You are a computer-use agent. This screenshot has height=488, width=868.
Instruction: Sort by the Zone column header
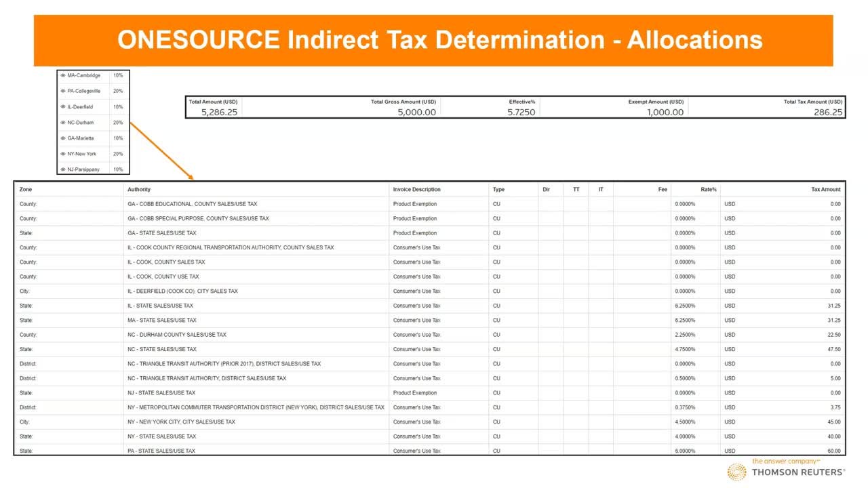click(26, 190)
